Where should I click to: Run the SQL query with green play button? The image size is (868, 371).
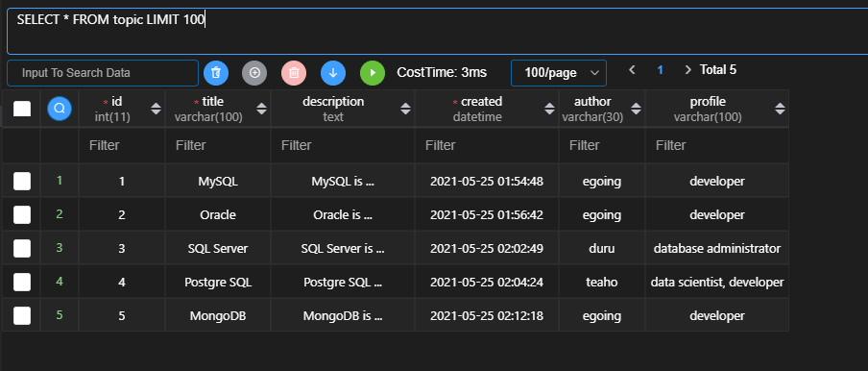coord(373,73)
